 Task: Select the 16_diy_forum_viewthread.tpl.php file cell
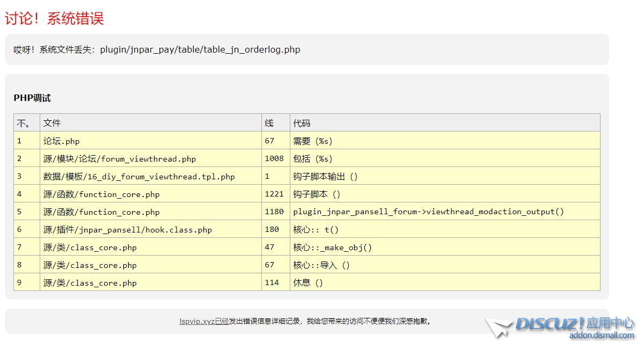[139, 177]
